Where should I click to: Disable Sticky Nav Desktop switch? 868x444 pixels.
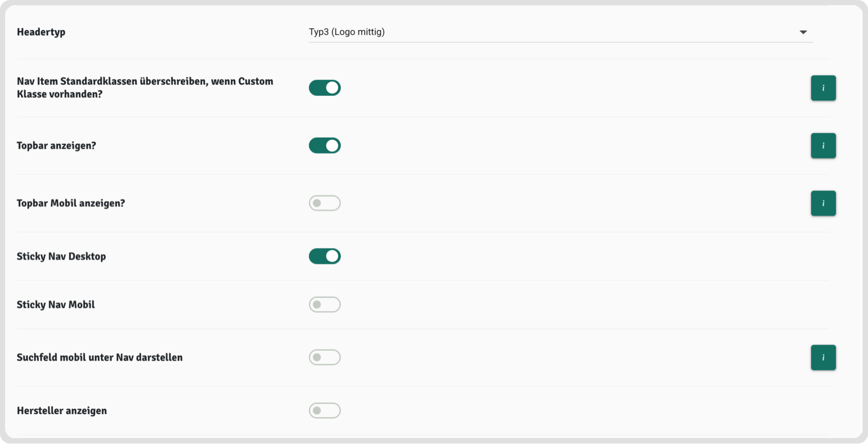pyautogui.click(x=324, y=256)
